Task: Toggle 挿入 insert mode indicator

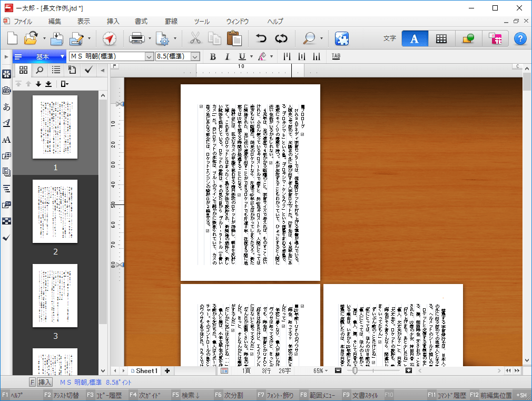Action: [x=45, y=383]
